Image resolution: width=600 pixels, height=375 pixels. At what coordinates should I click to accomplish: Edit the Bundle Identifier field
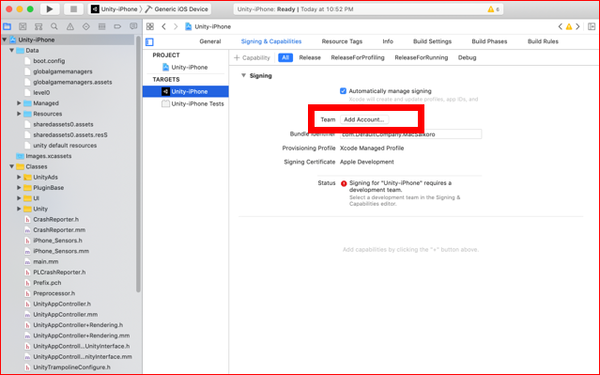411,134
